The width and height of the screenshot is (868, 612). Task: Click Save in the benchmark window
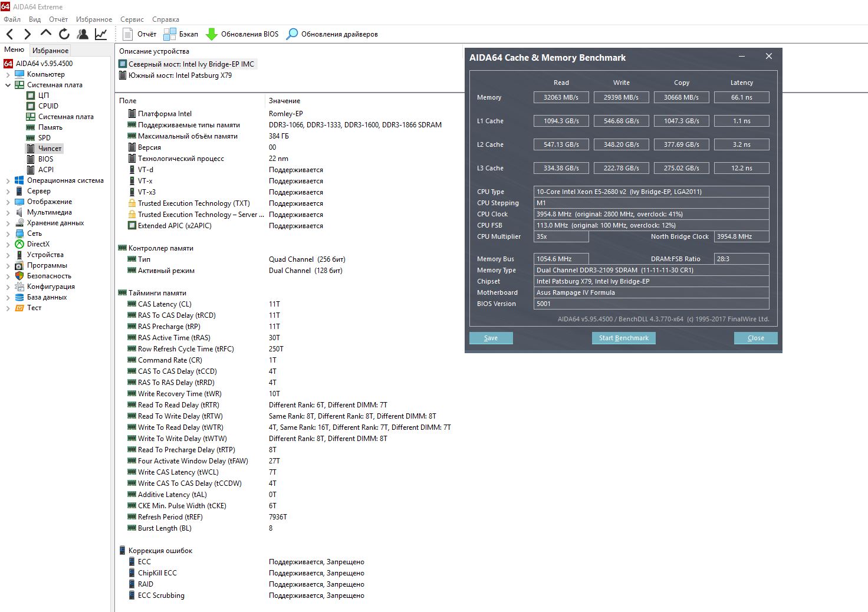[x=491, y=338]
